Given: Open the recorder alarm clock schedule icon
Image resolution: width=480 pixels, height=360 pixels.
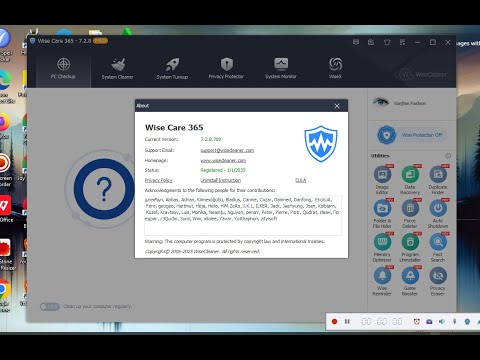Looking at the screenshot, I should click(x=416, y=321).
